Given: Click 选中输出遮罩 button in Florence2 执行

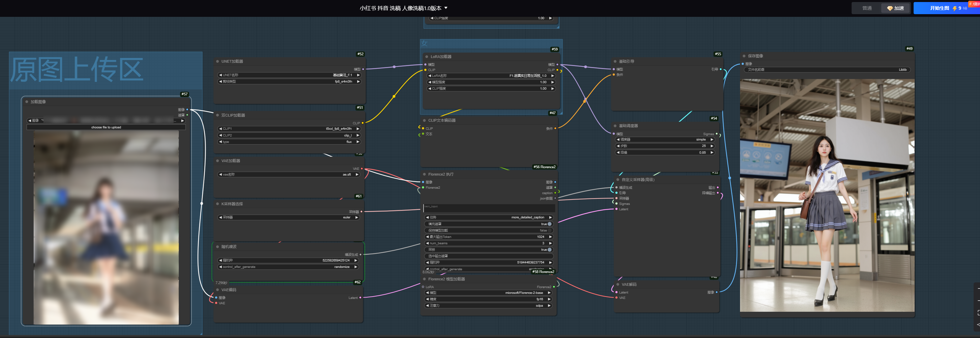Looking at the screenshot, I should (489, 256).
